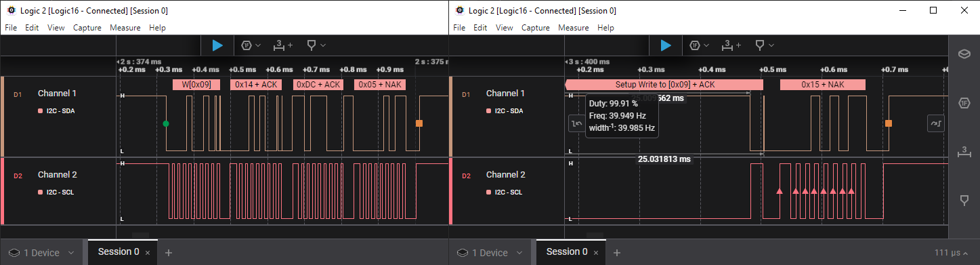Screen dimensions: 980x265
Task: Open the device settings cube icon in right sidebar
Action: pos(965,54)
